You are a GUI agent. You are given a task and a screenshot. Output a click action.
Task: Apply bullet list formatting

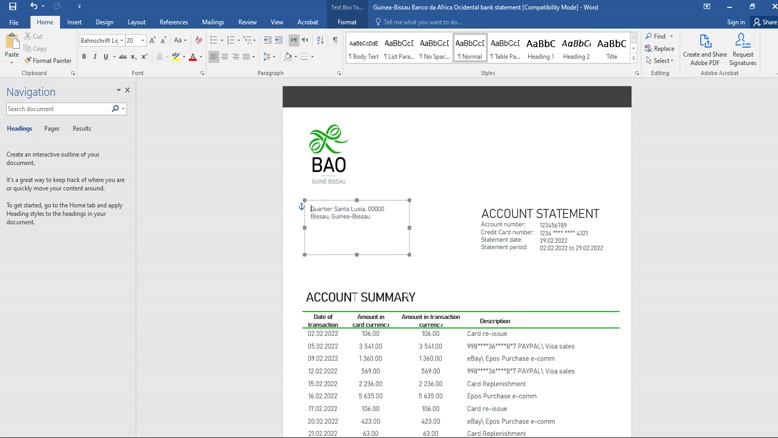coord(213,41)
